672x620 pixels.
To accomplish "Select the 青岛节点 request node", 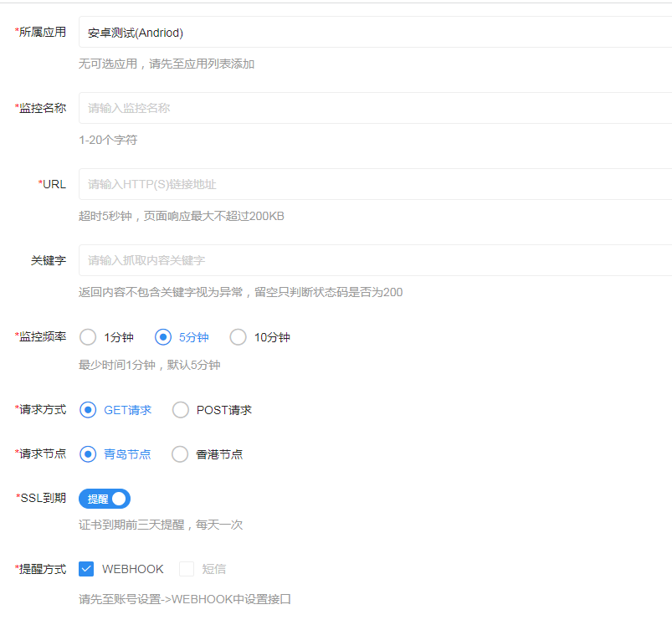I will point(88,454).
